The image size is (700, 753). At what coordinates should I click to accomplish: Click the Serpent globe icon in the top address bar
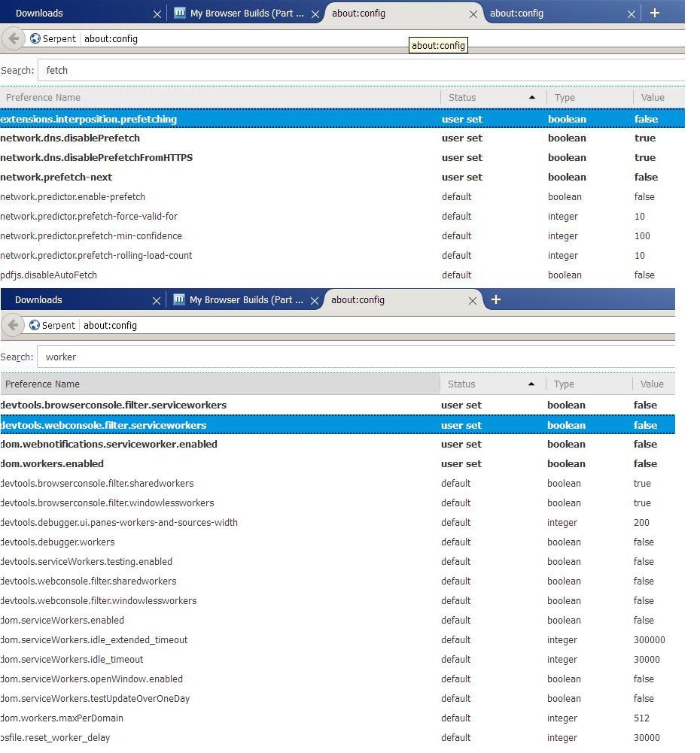pyautogui.click(x=35, y=38)
